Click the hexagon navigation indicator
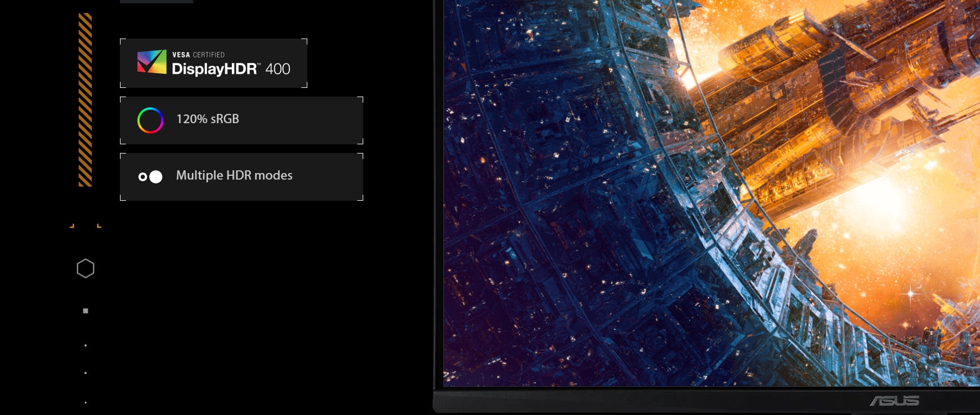980x415 pixels. point(85,269)
